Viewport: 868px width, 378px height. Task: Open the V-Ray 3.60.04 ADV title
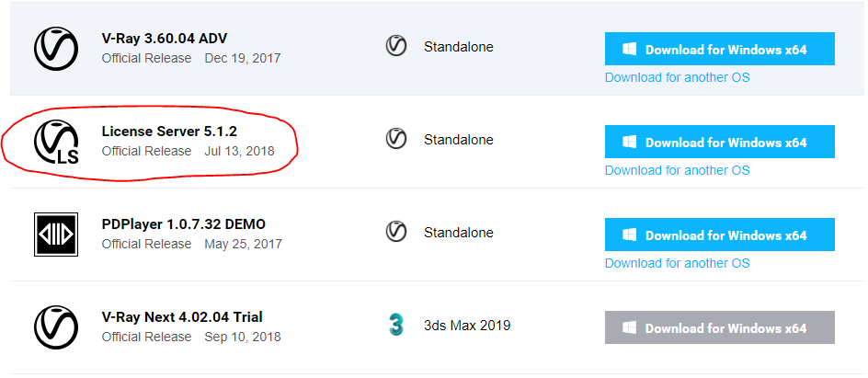(164, 39)
